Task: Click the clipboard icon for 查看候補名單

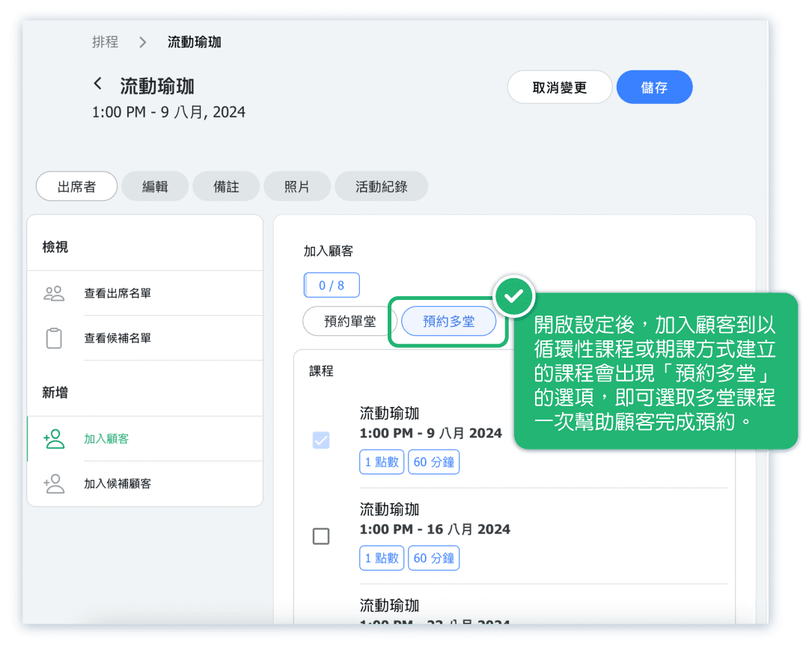Action: click(54, 338)
